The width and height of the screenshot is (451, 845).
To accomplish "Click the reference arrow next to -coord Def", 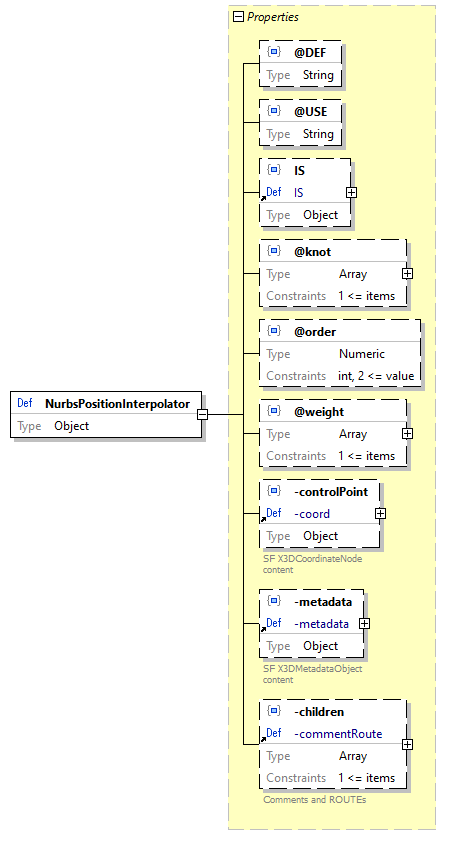I will [x=263, y=518].
